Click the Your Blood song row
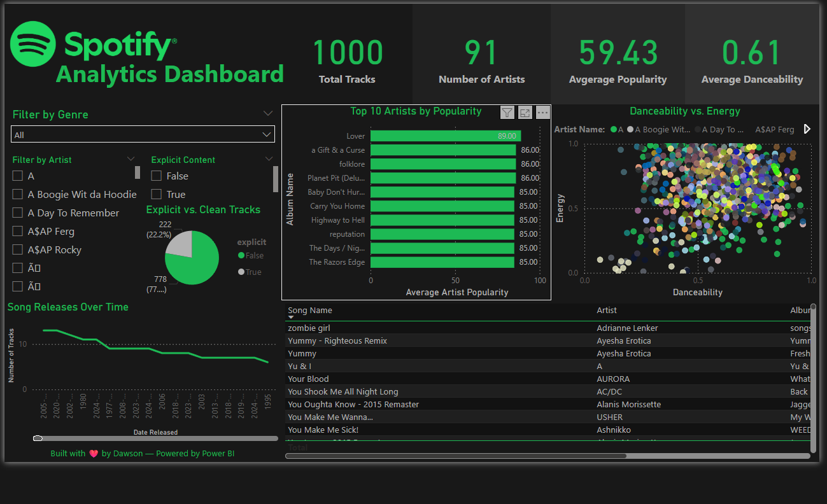 point(548,379)
